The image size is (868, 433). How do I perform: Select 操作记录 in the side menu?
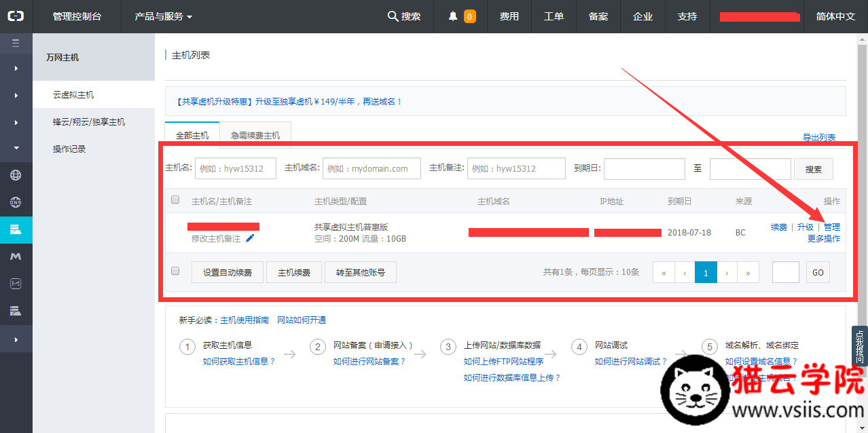pos(69,149)
